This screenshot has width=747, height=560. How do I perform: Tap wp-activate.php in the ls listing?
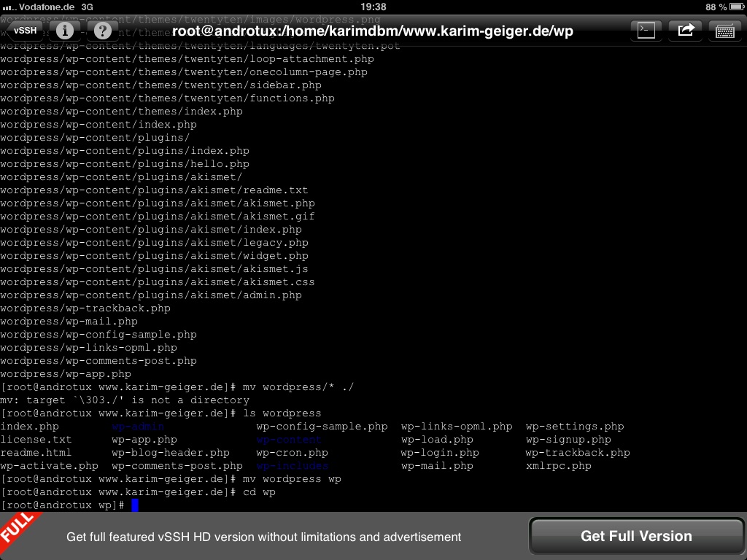[x=49, y=466]
